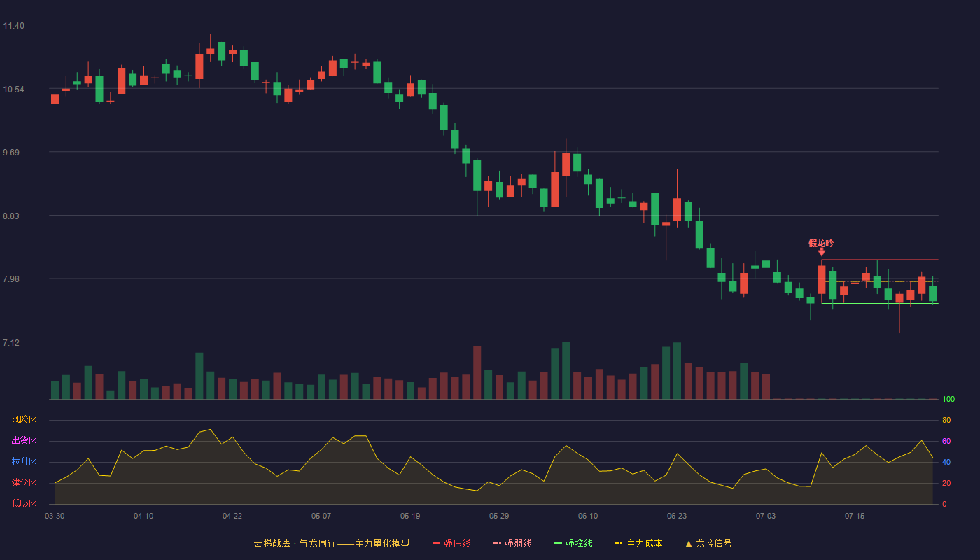Image resolution: width=980 pixels, height=560 pixels.
Task: Click the 06-23 date axis label
Action: (677, 516)
